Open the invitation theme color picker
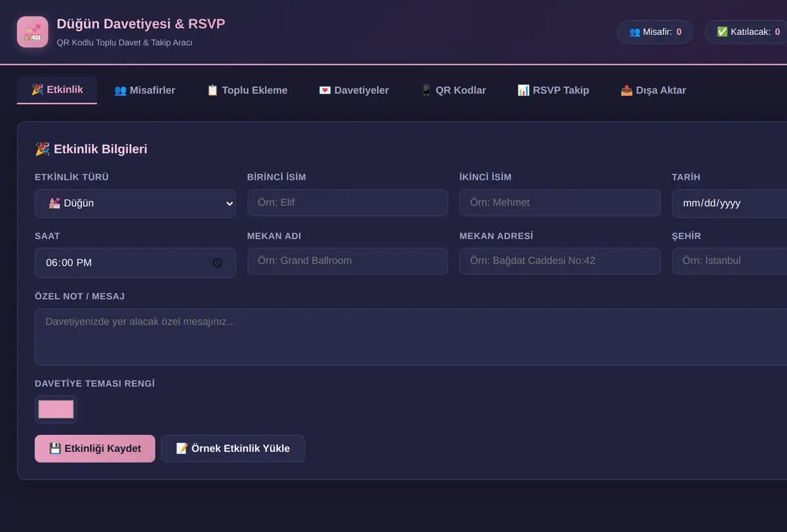Screen dimensions: 787x532 point(56,409)
